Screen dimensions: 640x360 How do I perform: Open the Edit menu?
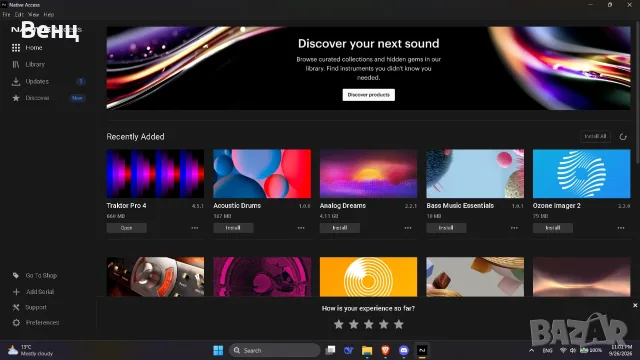coord(19,15)
